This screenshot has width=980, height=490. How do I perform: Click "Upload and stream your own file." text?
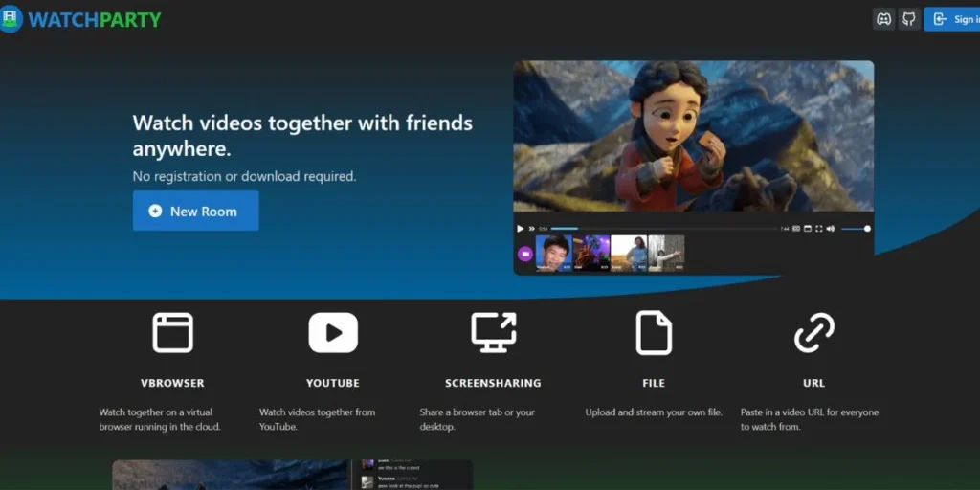(654, 412)
